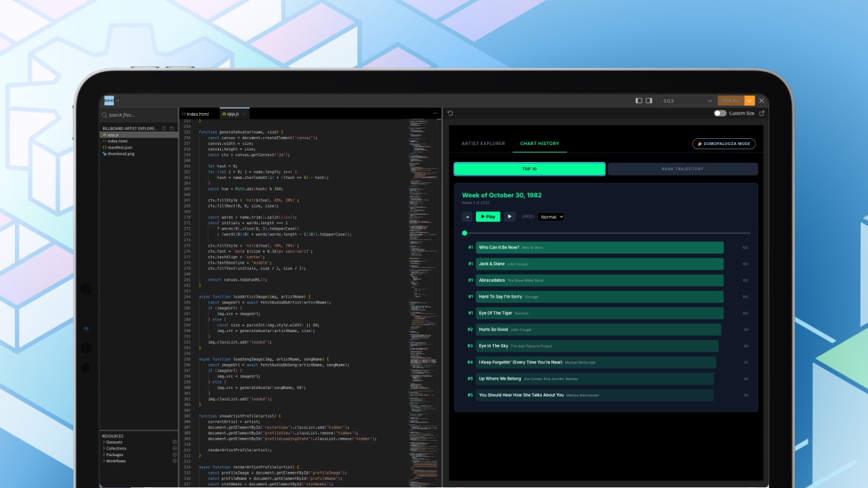Click the 'Who Can It Be Now?' bar
868x488 pixels.
(x=599, y=247)
